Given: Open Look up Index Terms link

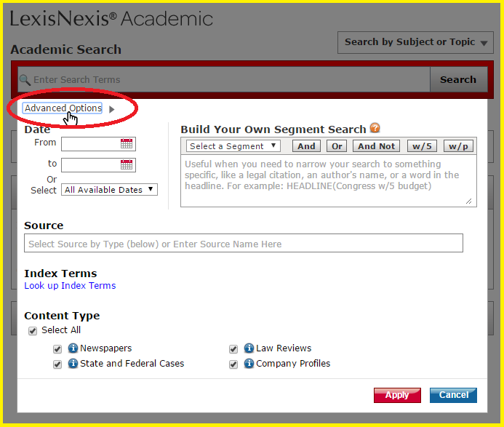Looking at the screenshot, I should pos(70,286).
